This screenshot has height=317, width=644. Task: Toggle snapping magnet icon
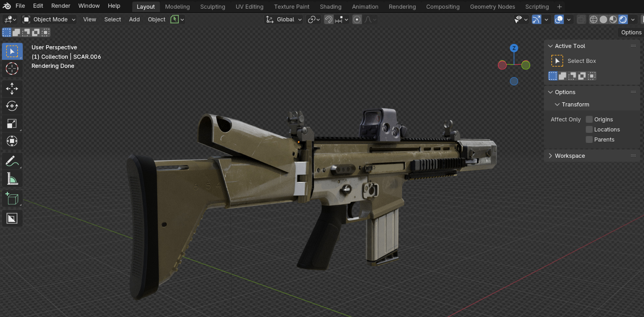click(x=329, y=19)
